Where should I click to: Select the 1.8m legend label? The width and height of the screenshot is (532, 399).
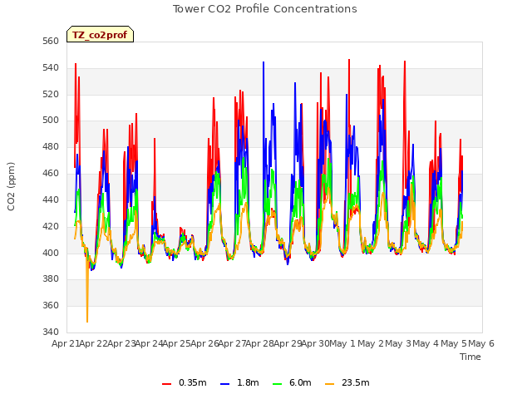pyautogui.click(x=248, y=382)
